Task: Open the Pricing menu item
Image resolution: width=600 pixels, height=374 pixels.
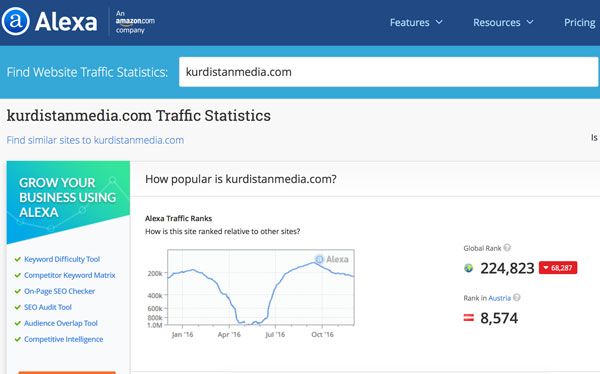Action: coord(579,23)
